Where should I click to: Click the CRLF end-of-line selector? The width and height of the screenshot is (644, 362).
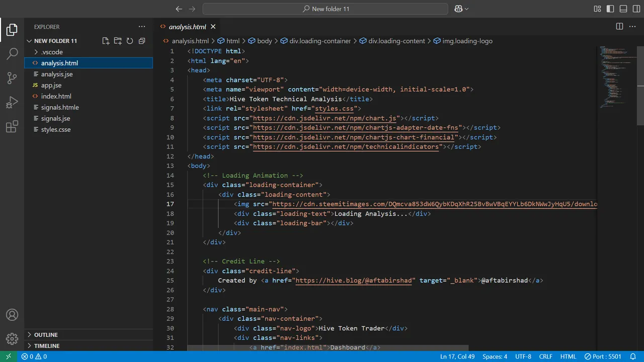(546, 356)
